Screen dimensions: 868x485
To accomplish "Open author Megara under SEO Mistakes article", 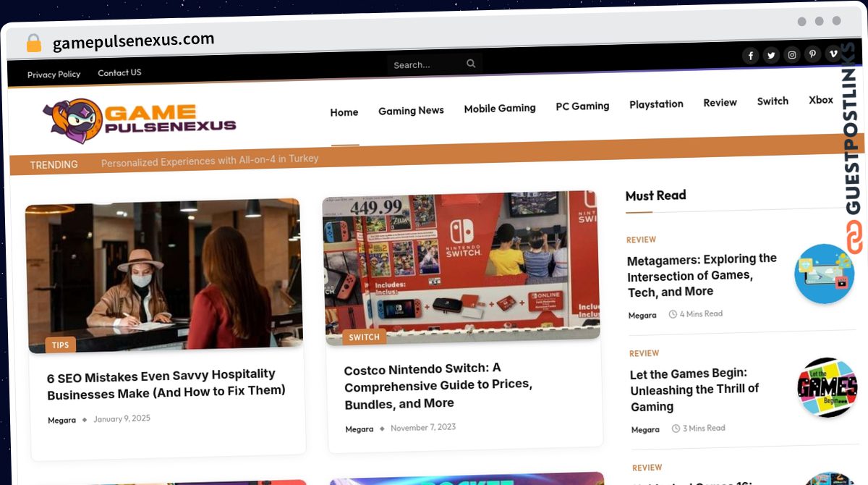I will 61,420.
